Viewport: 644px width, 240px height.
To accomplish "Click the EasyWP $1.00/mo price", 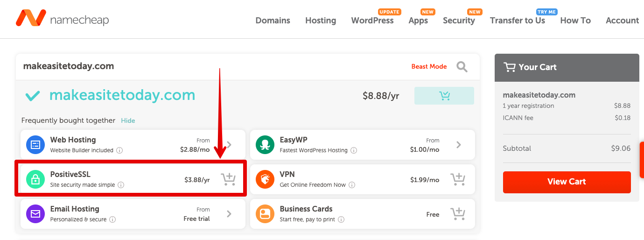I will tap(425, 150).
